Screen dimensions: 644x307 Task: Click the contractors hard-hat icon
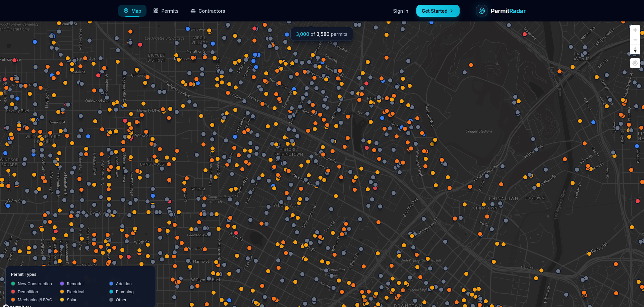tap(193, 11)
